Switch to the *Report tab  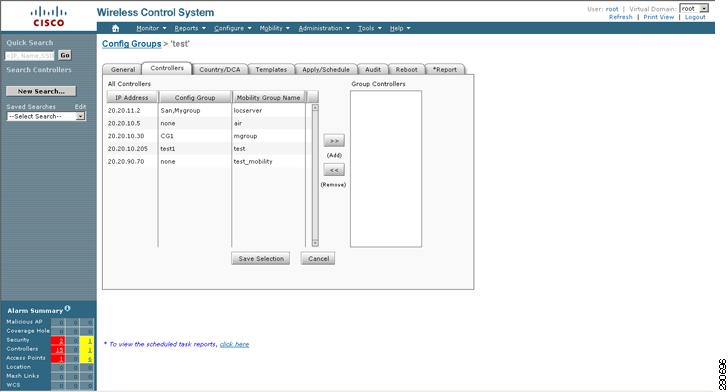[445, 69]
